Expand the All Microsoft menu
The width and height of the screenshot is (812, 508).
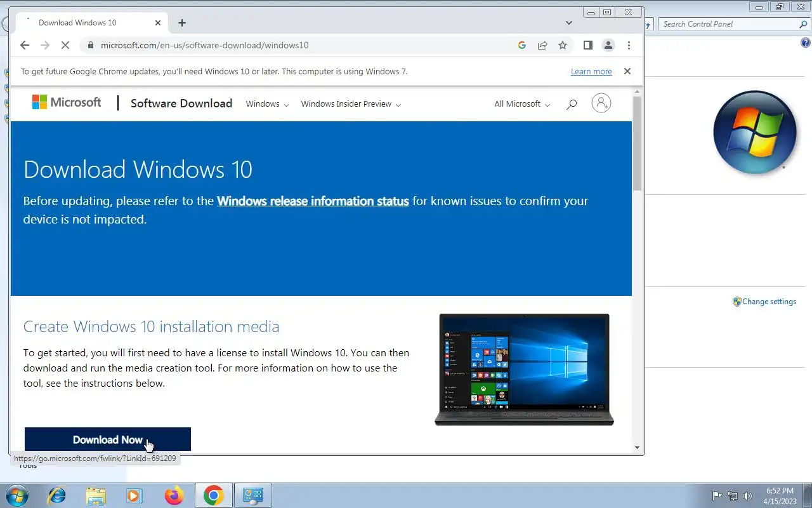(x=522, y=104)
